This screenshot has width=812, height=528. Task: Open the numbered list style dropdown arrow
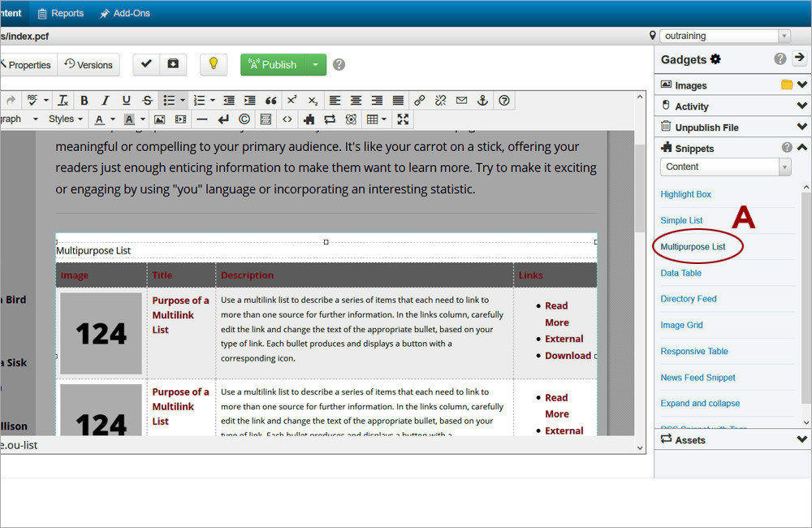coord(212,101)
